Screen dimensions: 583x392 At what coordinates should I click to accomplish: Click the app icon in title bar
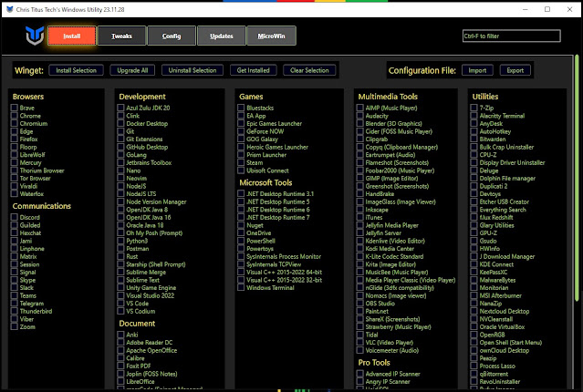coord(10,9)
